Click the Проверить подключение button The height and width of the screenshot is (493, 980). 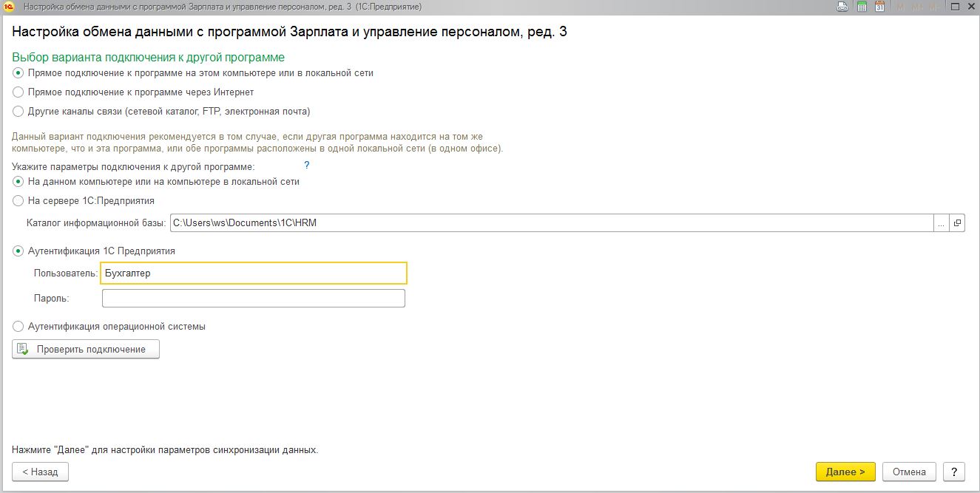click(x=86, y=349)
